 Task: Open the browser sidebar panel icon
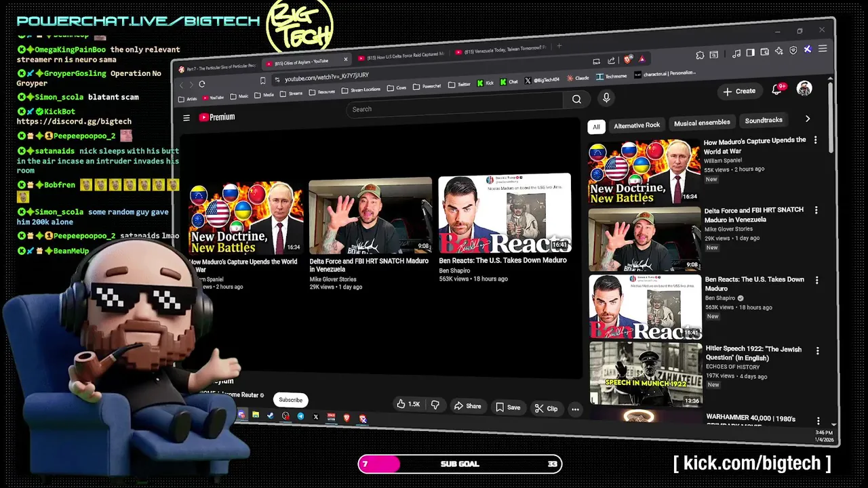[750, 53]
